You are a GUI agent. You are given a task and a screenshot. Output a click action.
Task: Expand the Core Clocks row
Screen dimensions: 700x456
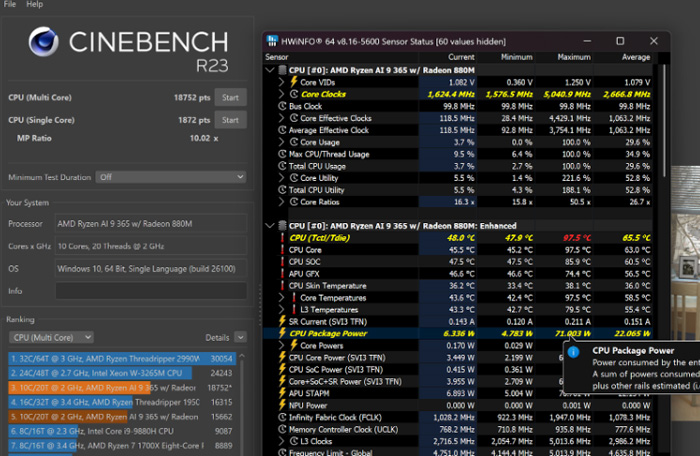281,94
